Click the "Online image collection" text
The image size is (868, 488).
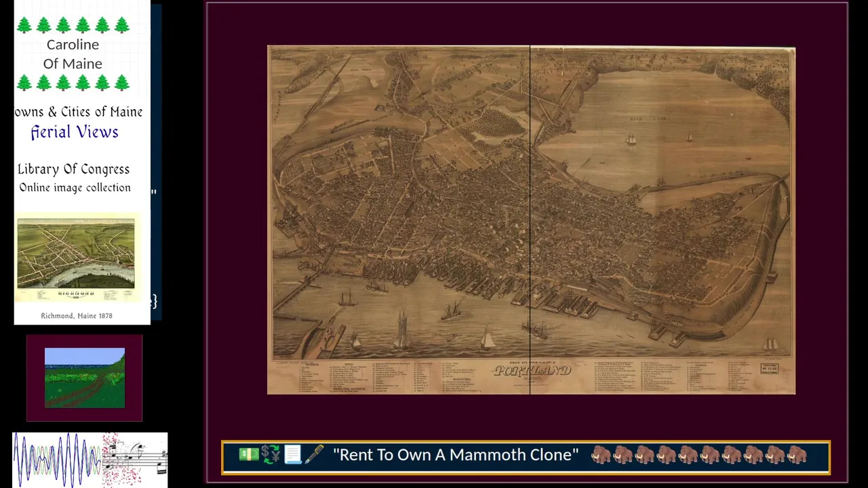pyautogui.click(x=75, y=188)
